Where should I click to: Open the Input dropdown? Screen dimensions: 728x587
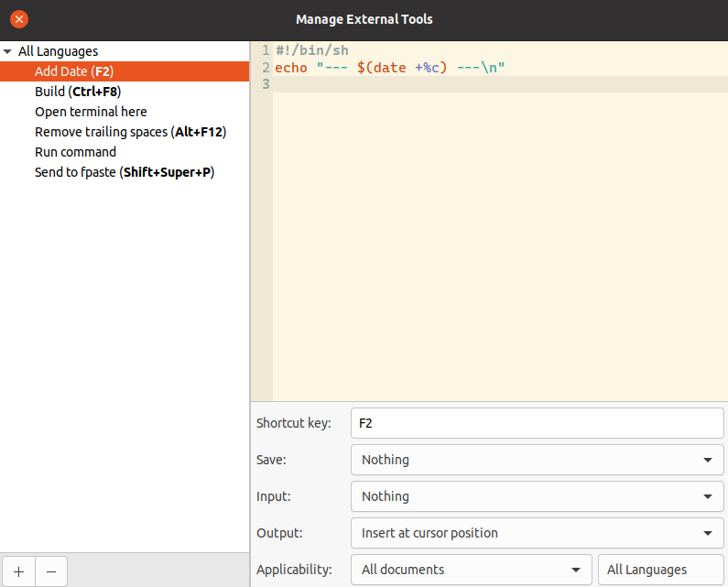coord(538,496)
